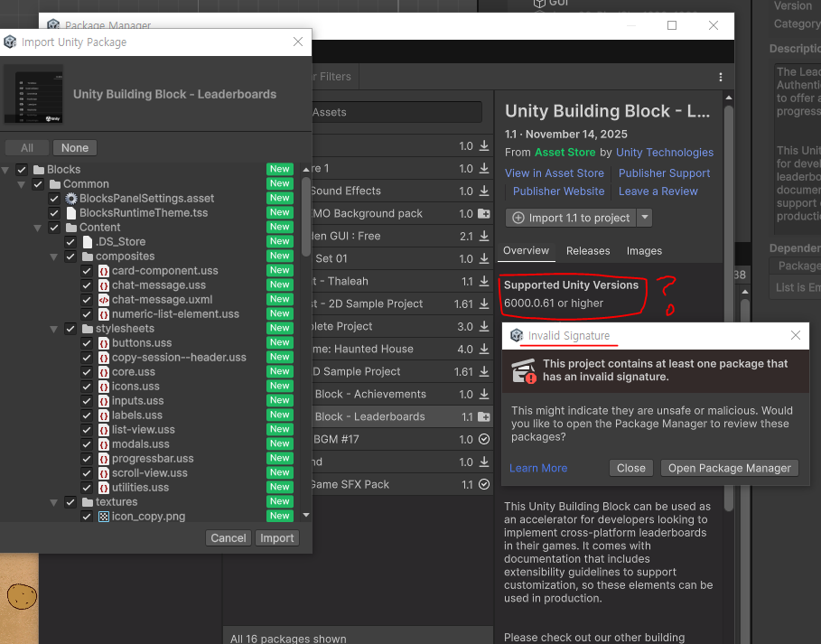Image resolution: width=821 pixels, height=644 pixels.
Task: Click the Blocks folder icon
Action: (x=39, y=170)
